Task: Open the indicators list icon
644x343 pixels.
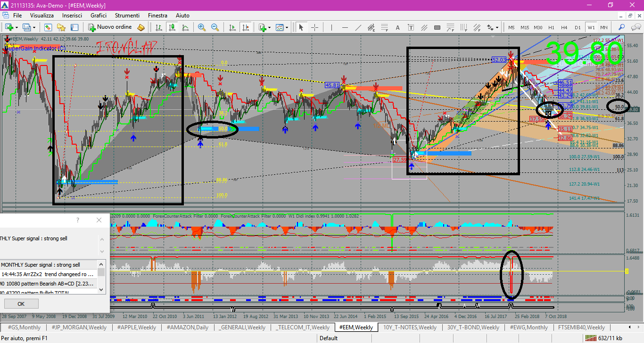Action: pos(263,27)
